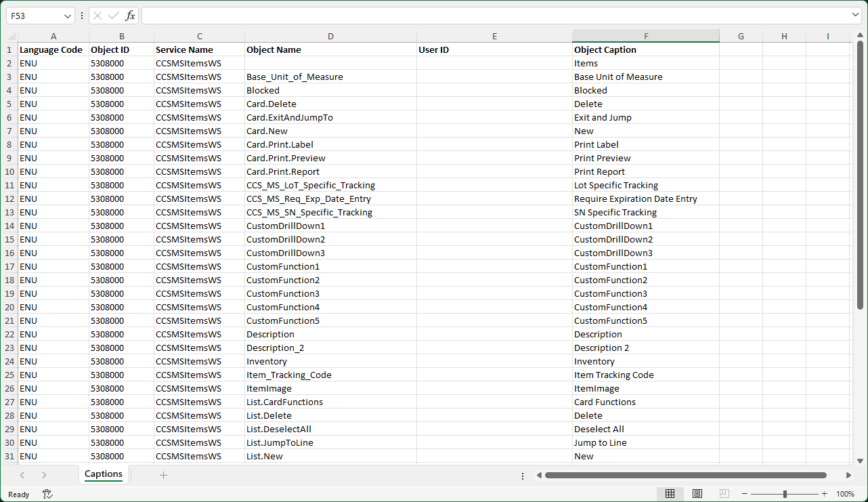Viewport: 868px width, 502px height.
Task: Click the Insert Function (fx) icon
Action: pos(130,15)
